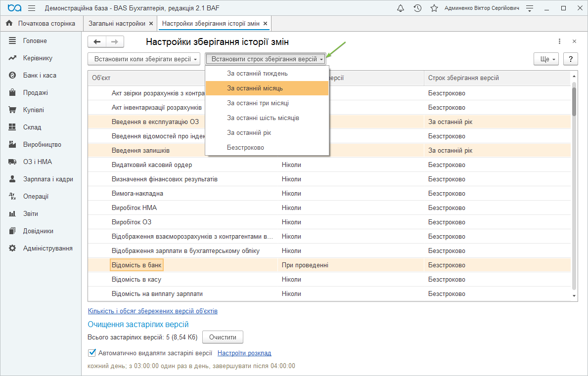Toggle automatic deletion of outdated versions
588x376 pixels.
(91, 353)
